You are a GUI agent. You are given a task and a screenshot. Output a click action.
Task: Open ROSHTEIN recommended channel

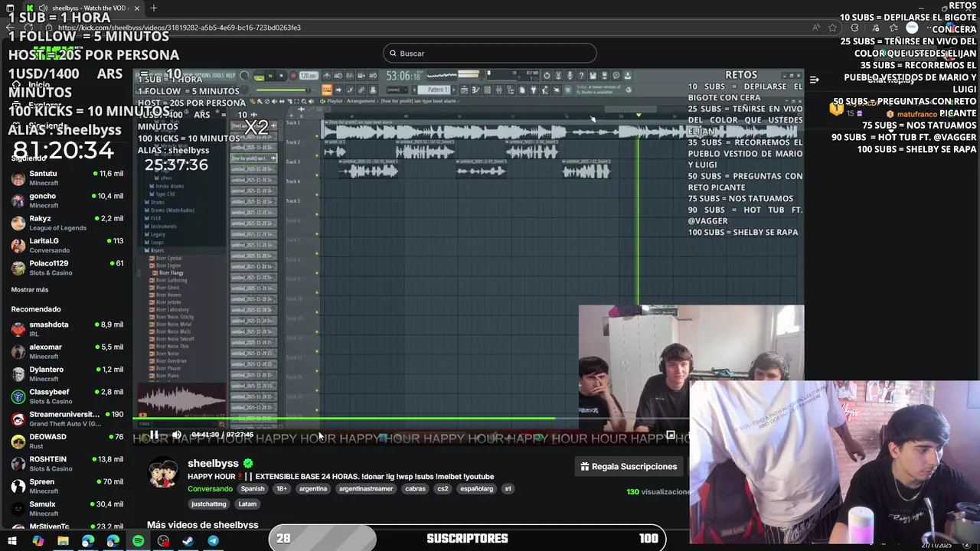coord(67,464)
